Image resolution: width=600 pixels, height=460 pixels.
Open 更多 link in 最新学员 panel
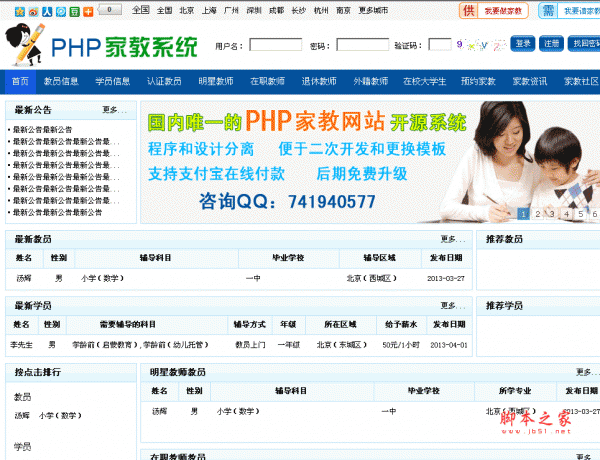point(453,306)
